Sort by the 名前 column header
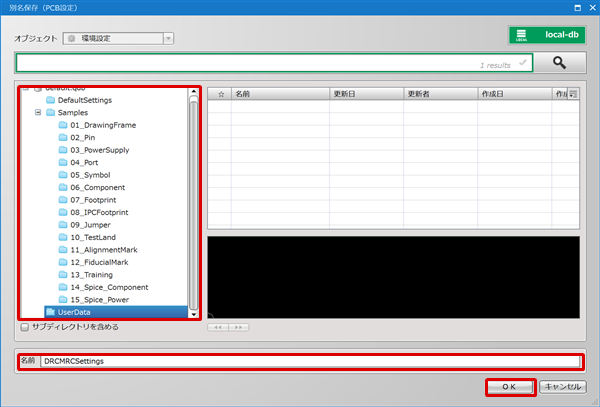The image size is (600, 407). [x=280, y=94]
